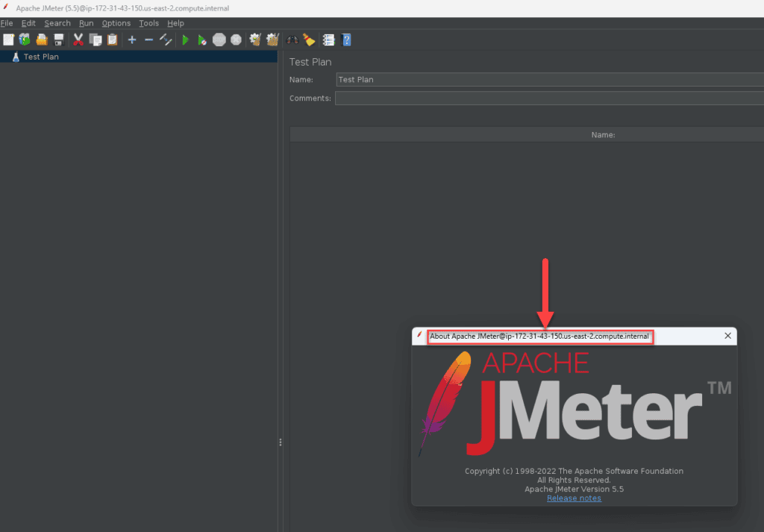
Task: Open the Options menu
Action: pyautogui.click(x=116, y=23)
